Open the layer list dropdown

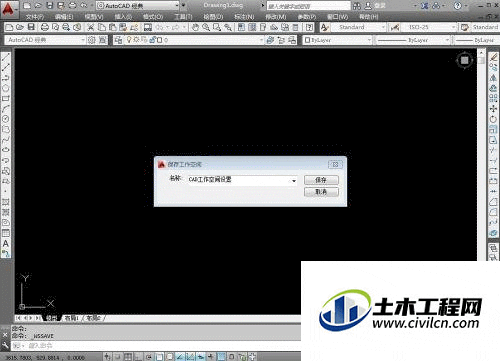tap(194, 40)
